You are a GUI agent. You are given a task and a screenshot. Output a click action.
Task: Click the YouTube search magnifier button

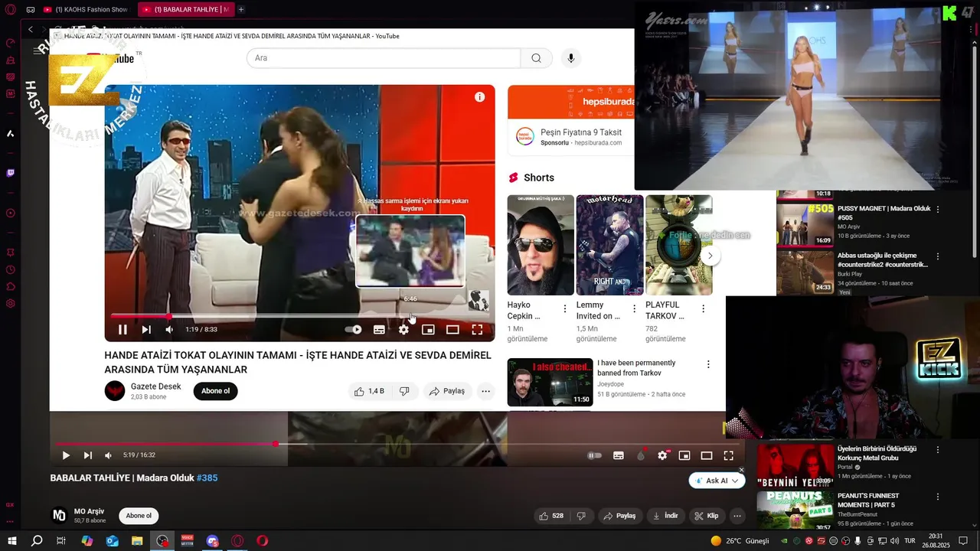[536, 58]
